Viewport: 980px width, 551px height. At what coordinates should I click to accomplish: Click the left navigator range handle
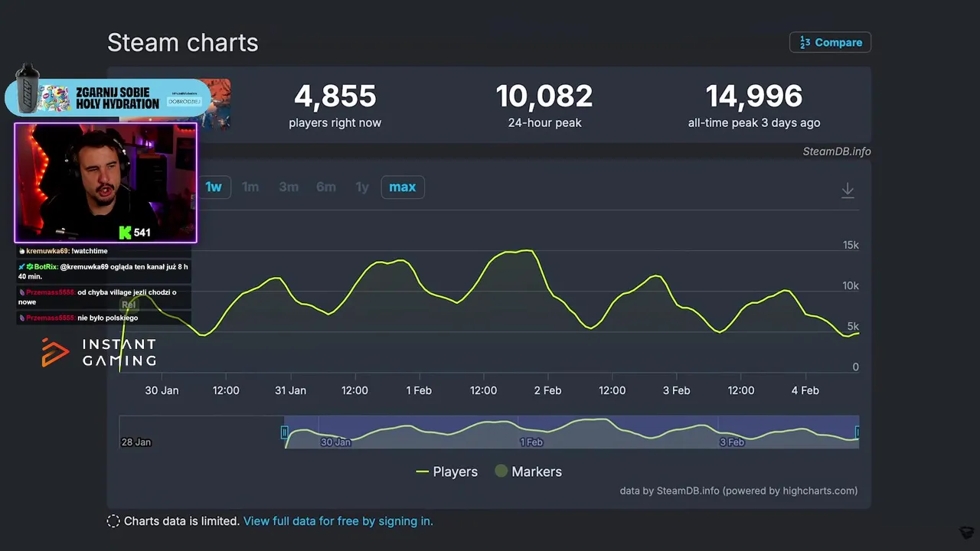pyautogui.click(x=285, y=432)
